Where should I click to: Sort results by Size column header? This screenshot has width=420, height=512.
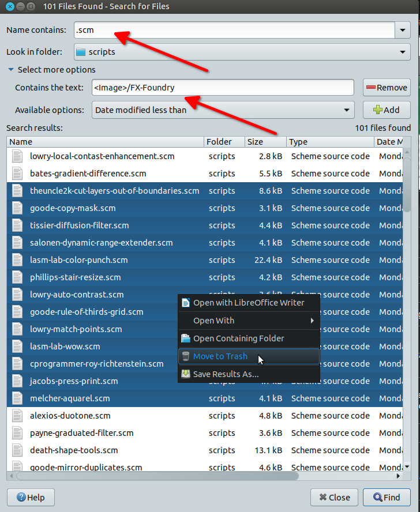pyautogui.click(x=265, y=142)
